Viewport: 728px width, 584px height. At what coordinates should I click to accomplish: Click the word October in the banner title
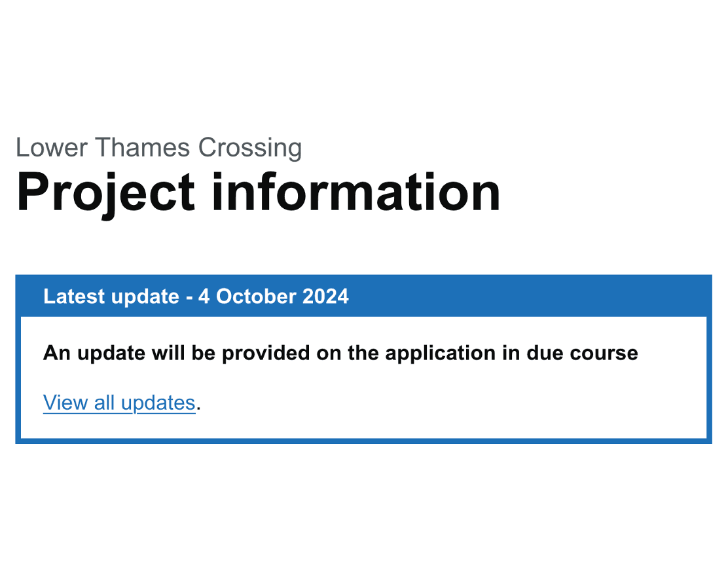[x=256, y=297]
